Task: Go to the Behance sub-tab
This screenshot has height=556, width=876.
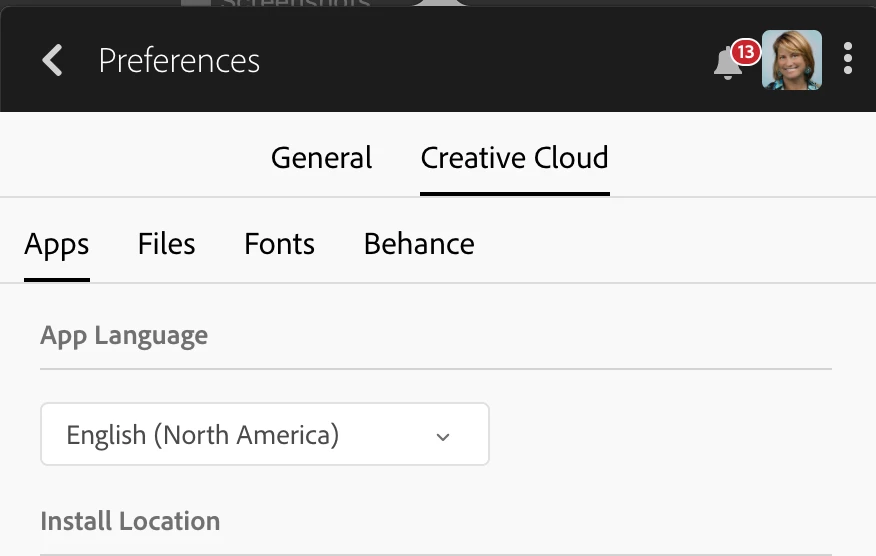Action: tap(419, 244)
